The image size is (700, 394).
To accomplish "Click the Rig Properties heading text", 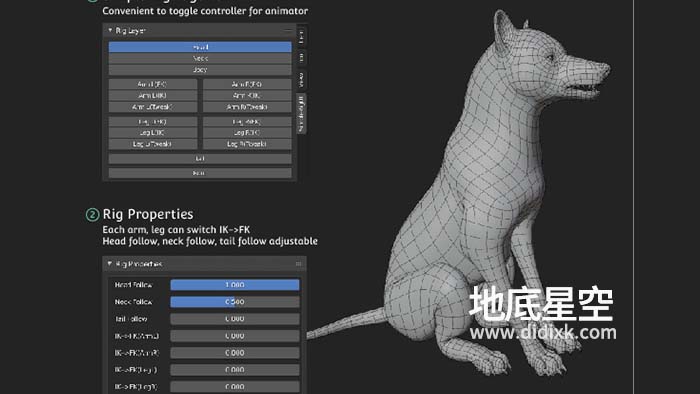I will coord(148,214).
